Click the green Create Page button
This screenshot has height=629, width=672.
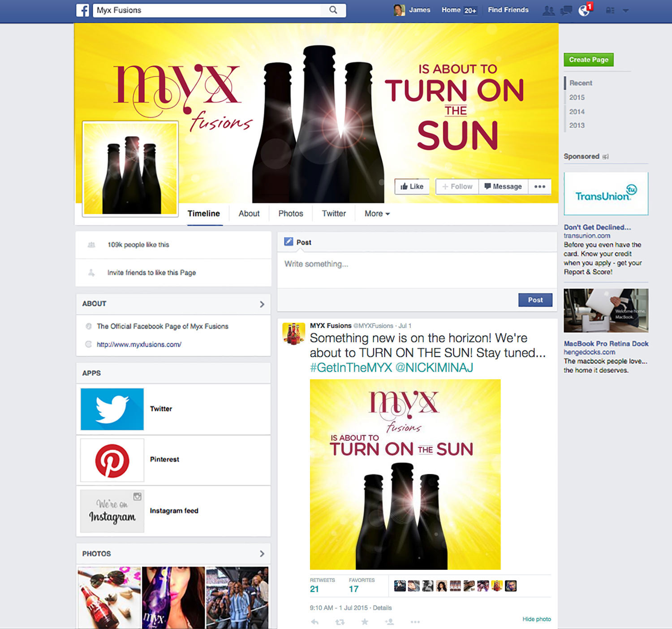(x=588, y=60)
